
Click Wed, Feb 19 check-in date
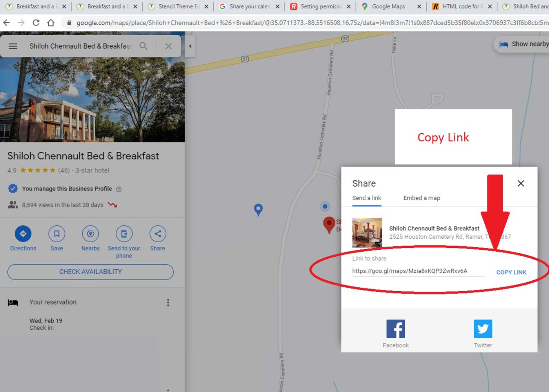coord(46,321)
